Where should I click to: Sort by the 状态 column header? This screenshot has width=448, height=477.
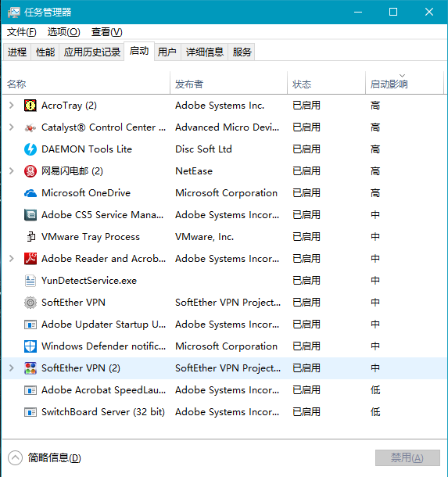326,84
